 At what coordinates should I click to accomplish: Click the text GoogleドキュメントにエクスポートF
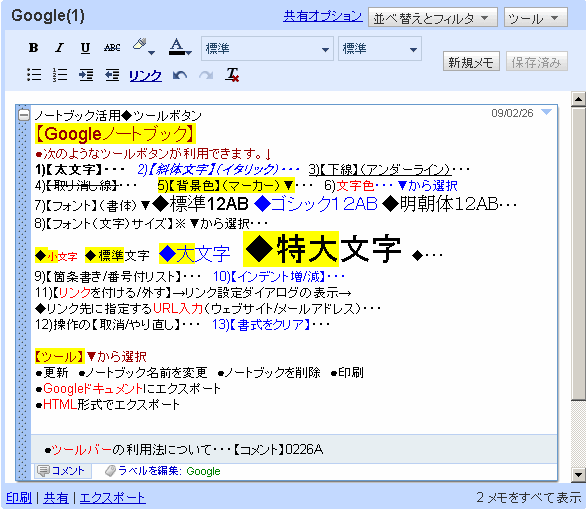point(132,389)
